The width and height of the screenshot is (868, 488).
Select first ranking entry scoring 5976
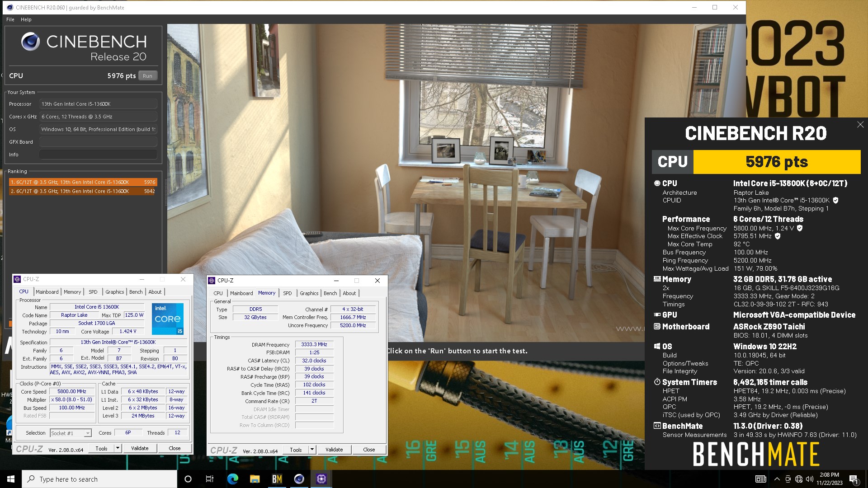click(83, 182)
